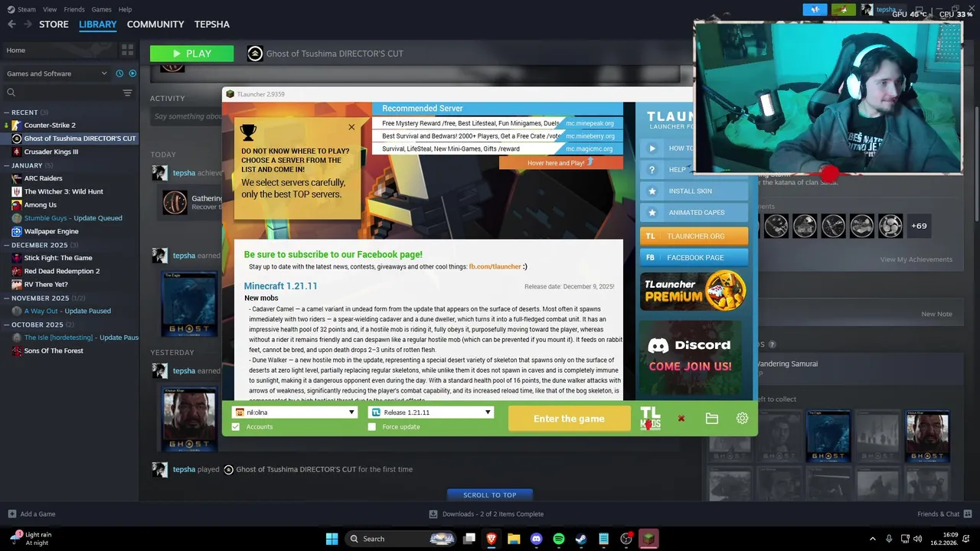Image resolution: width=980 pixels, height=551 pixels.
Task: Click the green PLAY button
Action: 191,54
